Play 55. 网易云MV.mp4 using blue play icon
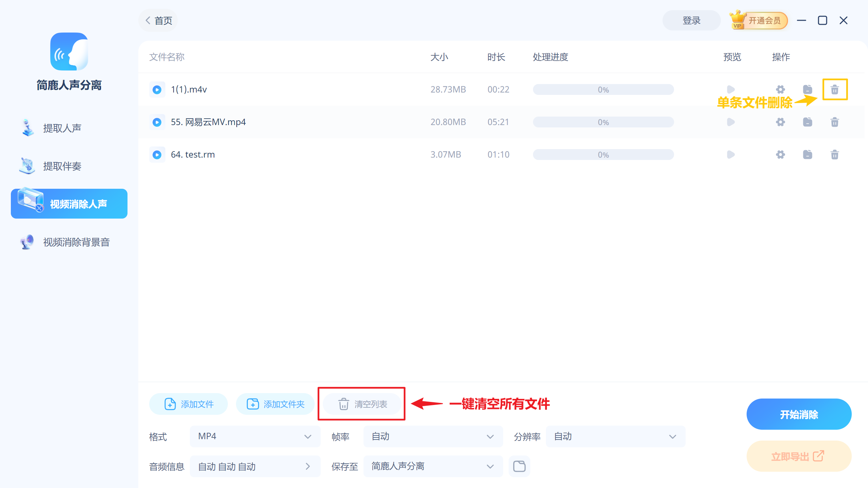Viewport: 868px width, 488px height. (157, 122)
